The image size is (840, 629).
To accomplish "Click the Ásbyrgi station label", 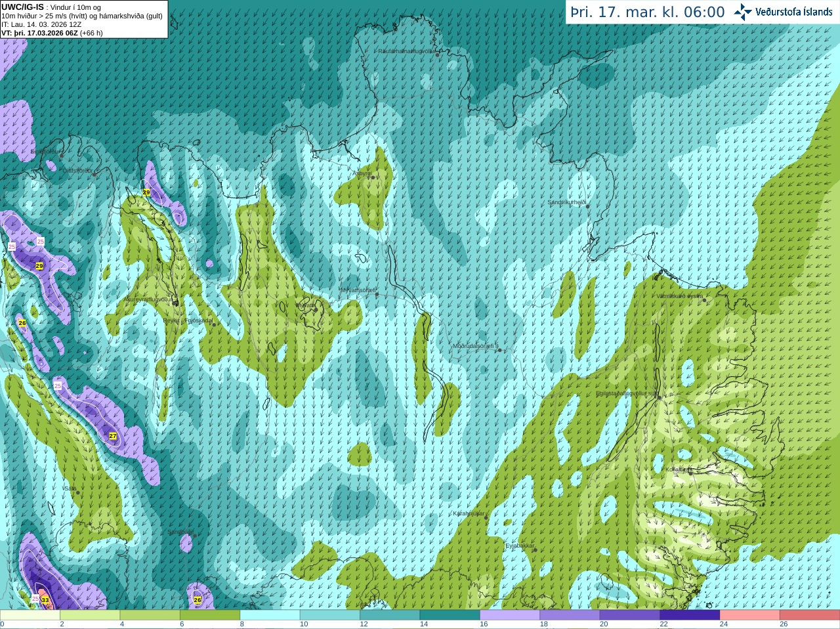I will tap(362, 173).
